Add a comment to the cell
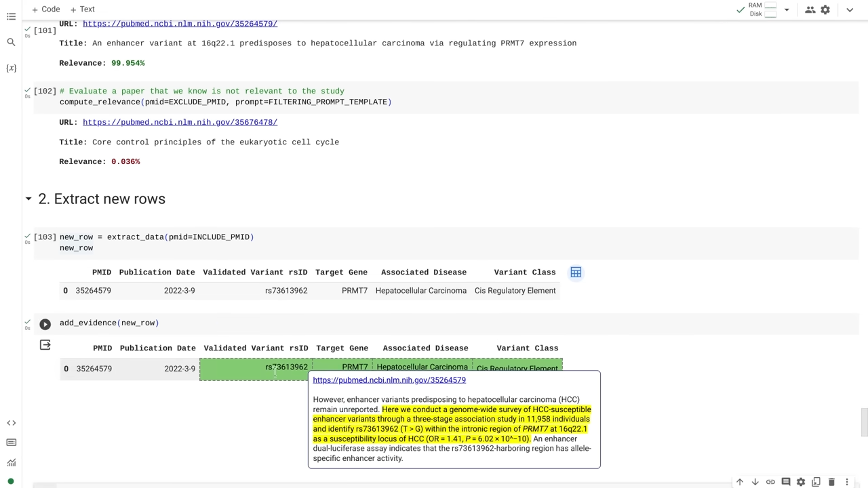 tap(785, 482)
